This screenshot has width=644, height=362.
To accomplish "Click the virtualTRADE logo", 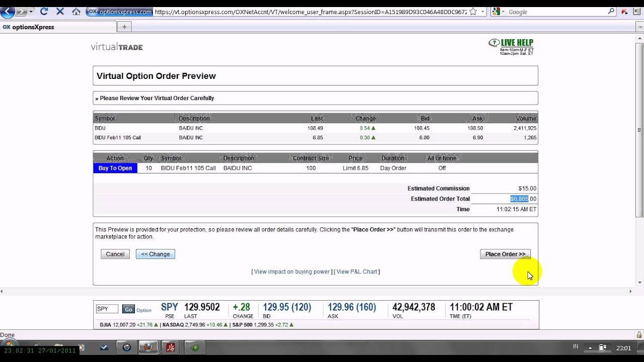I will coord(117,47).
